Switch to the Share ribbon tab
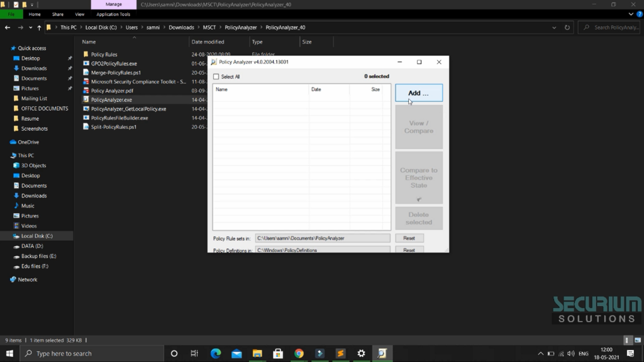 57,14
